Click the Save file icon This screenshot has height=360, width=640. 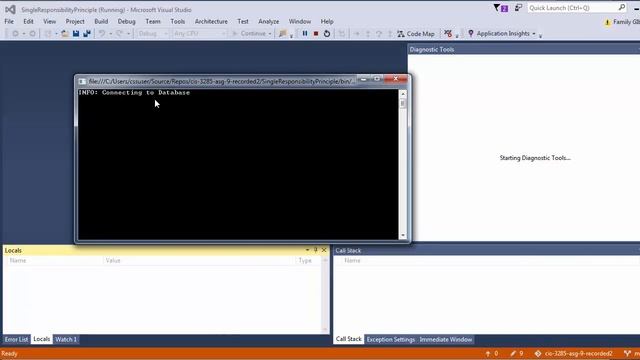tap(76, 34)
